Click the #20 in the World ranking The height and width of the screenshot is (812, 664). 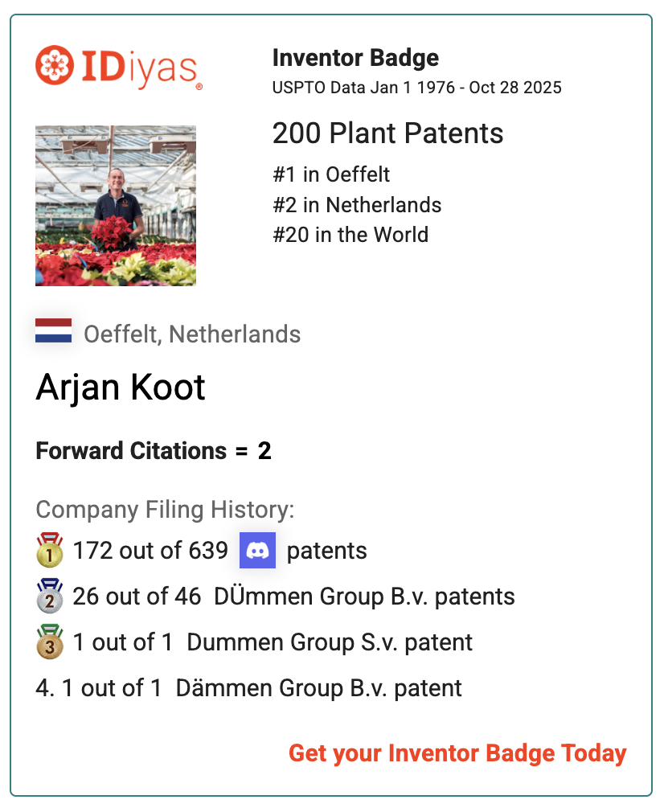tap(350, 235)
